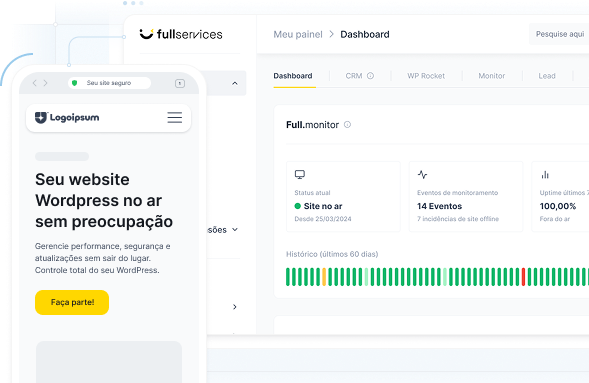Screen dimensions: 589x383
Task: Click the orange bar in the history chart
Action: click(x=324, y=277)
